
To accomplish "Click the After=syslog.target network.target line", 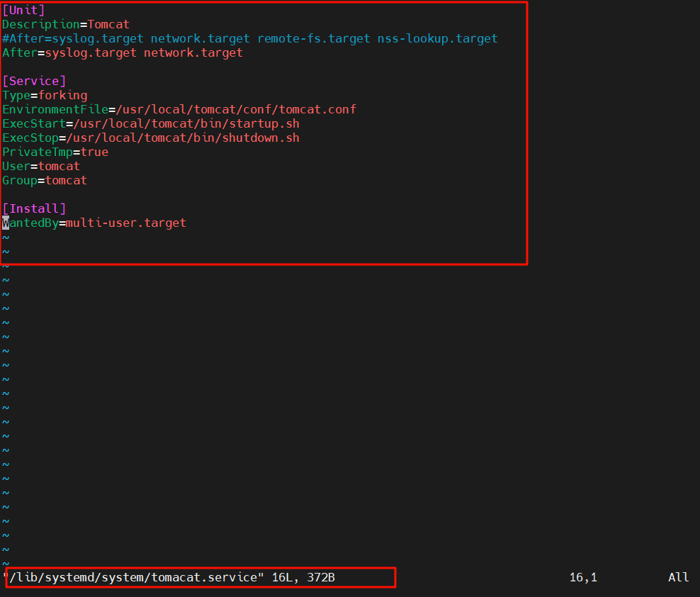I will (123, 52).
